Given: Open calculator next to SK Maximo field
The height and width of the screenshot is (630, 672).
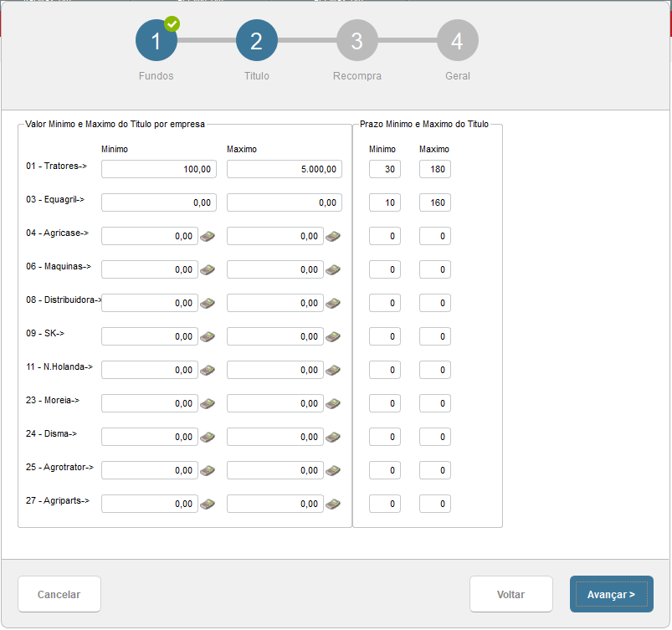Looking at the screenshot, I should pyautogui.click(x=333, y=336).
